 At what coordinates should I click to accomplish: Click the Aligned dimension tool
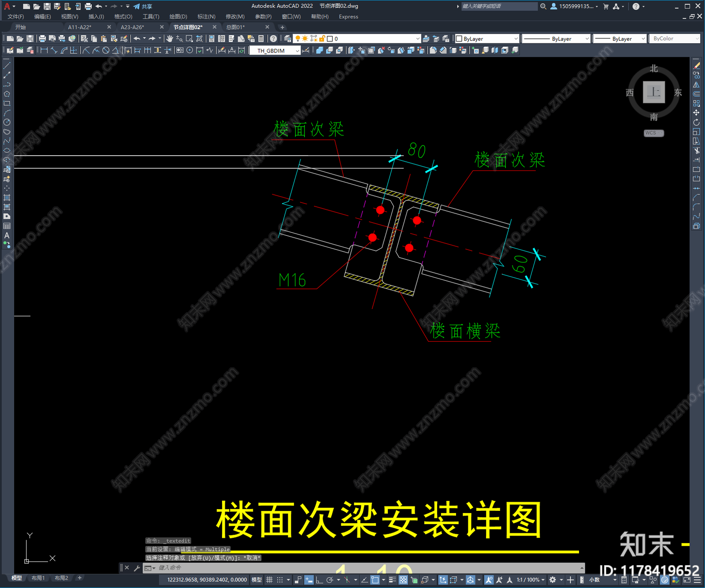(x=54, y=50)
